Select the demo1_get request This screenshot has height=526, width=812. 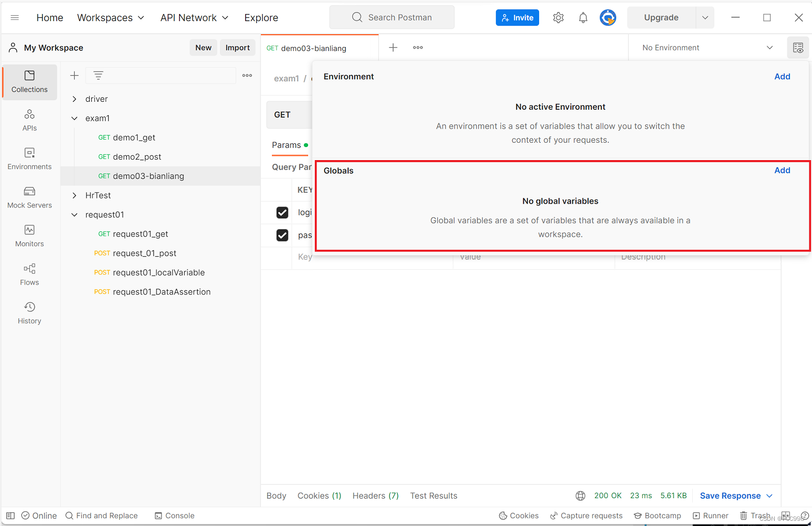(134, 138)
